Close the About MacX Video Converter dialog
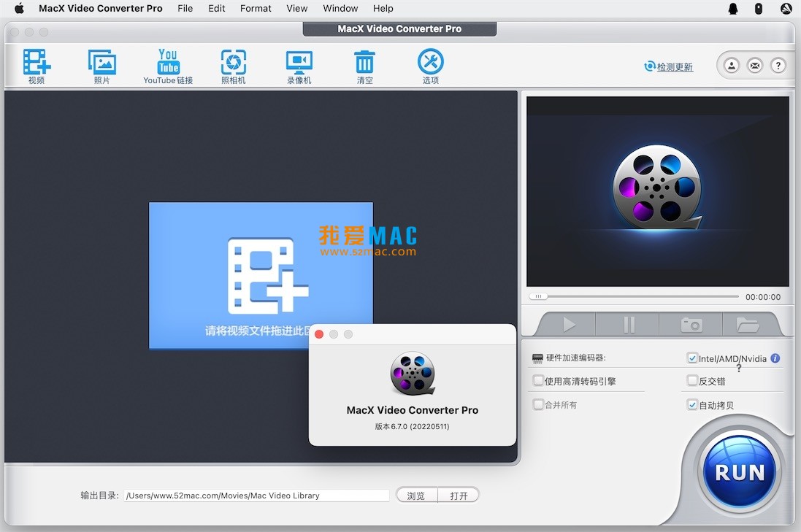The height and width of the screenshot is (532, 801). (319, 334)
